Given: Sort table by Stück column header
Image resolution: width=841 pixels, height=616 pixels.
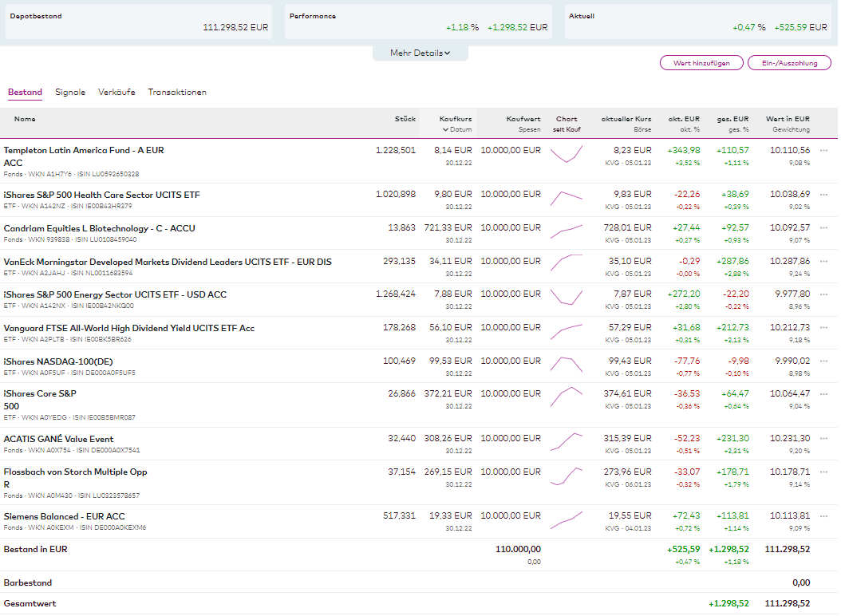Looking at the screenshot, I should click(405, 119).
